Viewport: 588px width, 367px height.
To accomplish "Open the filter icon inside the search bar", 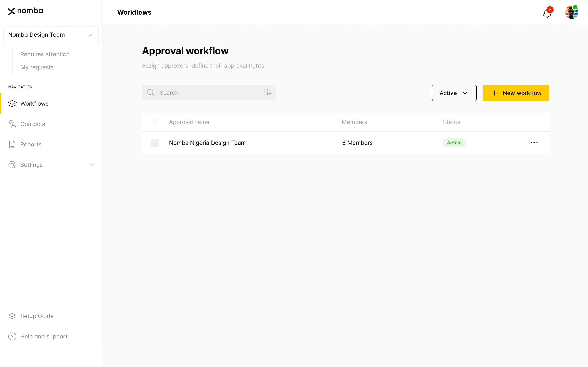I will [267, 92].
